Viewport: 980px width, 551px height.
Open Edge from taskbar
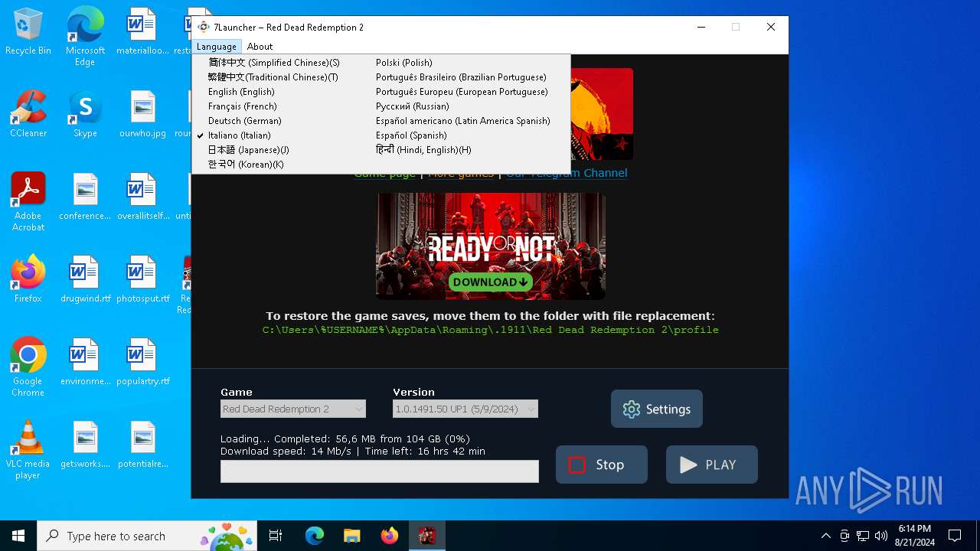pos(315,536)
